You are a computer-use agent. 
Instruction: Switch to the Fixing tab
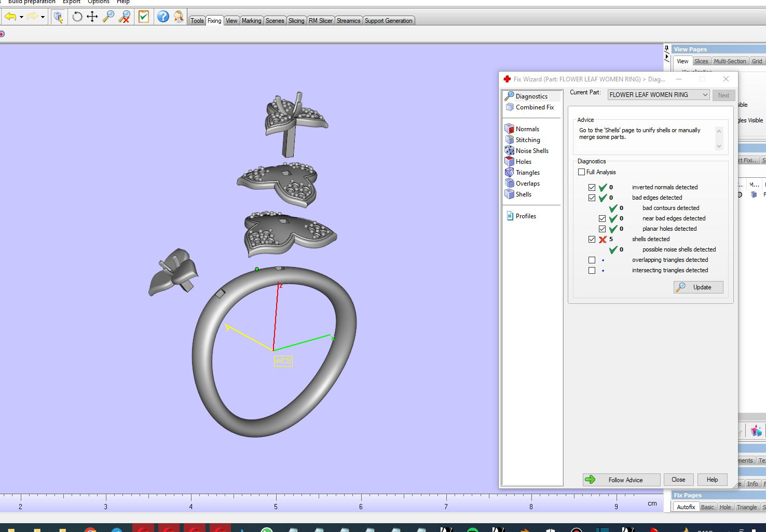click(x=214, y=21)
